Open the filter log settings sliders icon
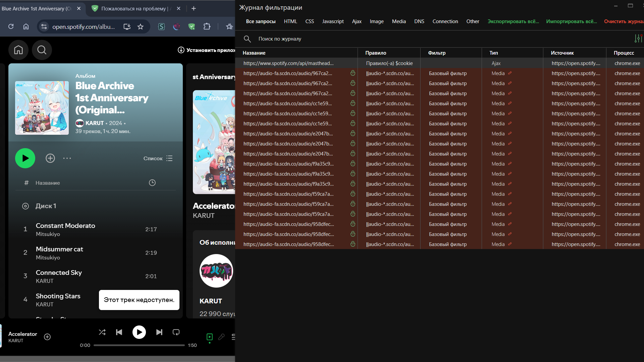This screenshot has height=362, width=644. (x=639, y=38)
